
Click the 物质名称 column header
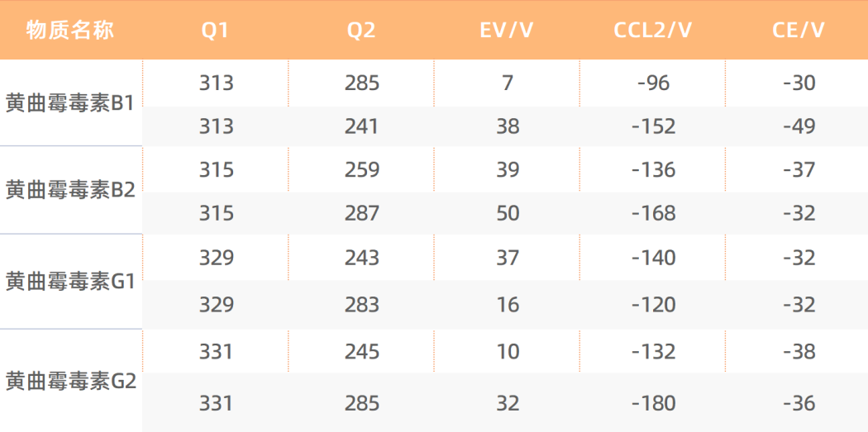[70, 31]
